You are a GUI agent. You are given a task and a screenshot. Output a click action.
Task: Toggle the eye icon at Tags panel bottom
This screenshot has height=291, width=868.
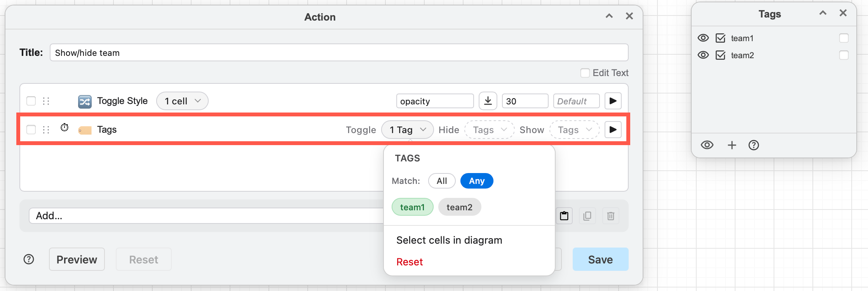[707, 145]
